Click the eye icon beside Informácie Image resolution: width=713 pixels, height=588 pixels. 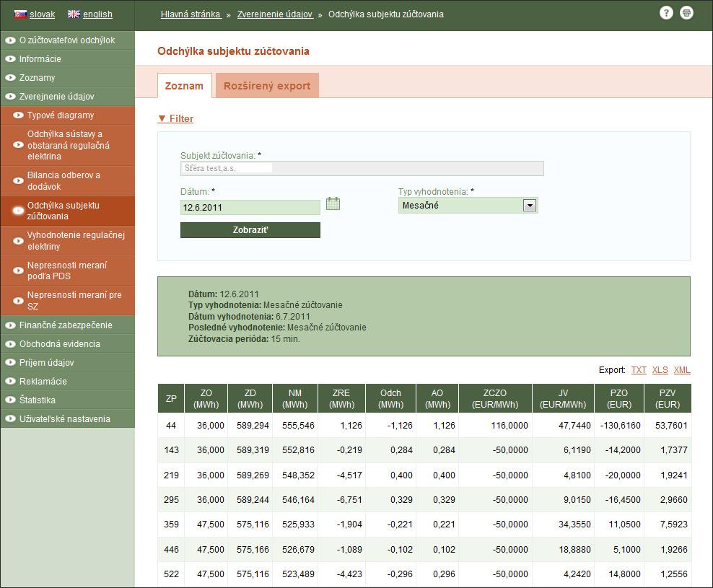(10, 58)
